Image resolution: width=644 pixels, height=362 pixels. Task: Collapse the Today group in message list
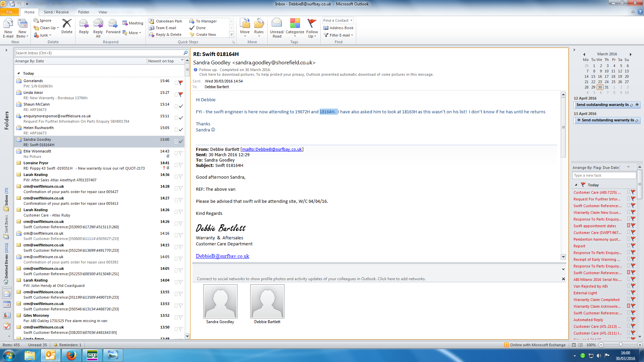[x=19, y=73]
